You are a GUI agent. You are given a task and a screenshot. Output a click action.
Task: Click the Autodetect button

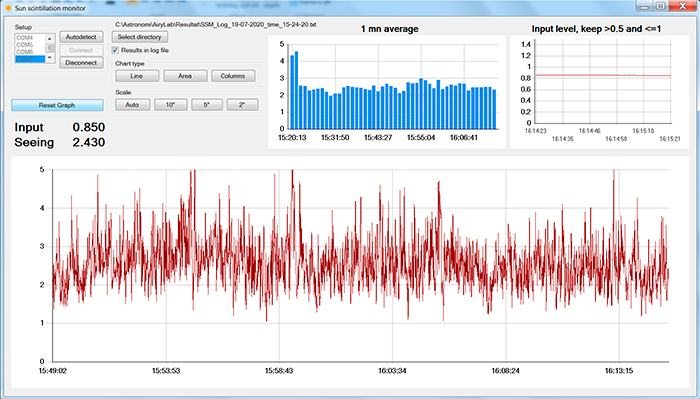point(81,37)
